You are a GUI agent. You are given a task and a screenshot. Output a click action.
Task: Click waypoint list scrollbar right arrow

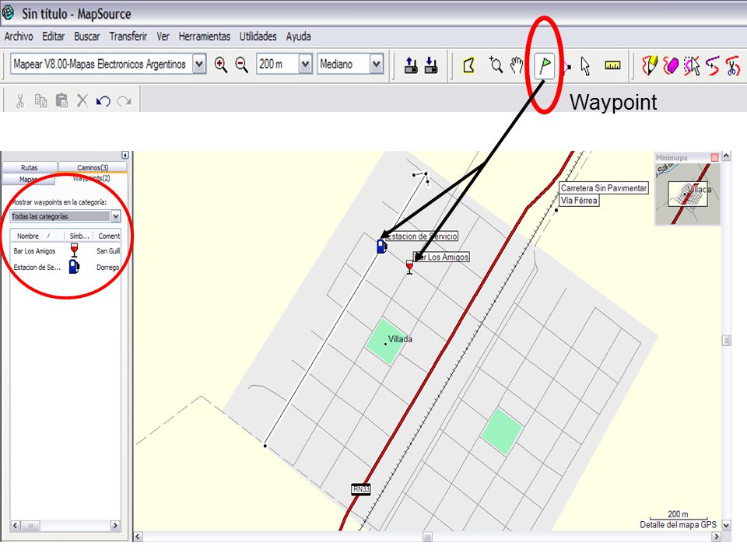(115, 525)
